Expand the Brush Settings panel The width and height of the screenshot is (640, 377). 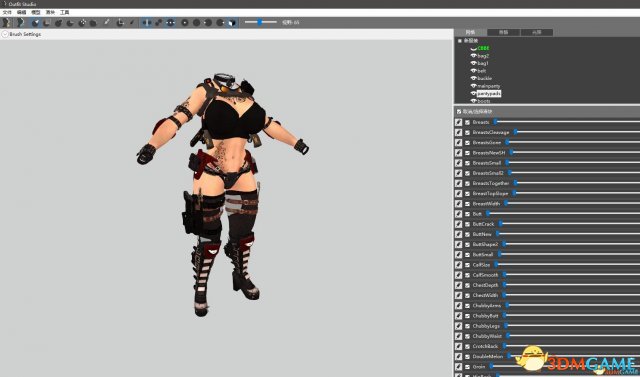(x=5, y=34)
